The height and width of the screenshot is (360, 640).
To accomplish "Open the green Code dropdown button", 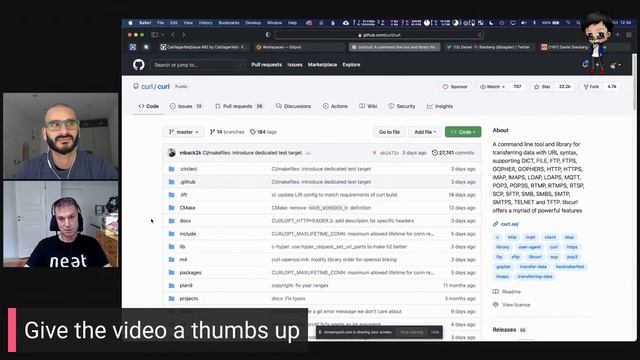I will point(463,132).
